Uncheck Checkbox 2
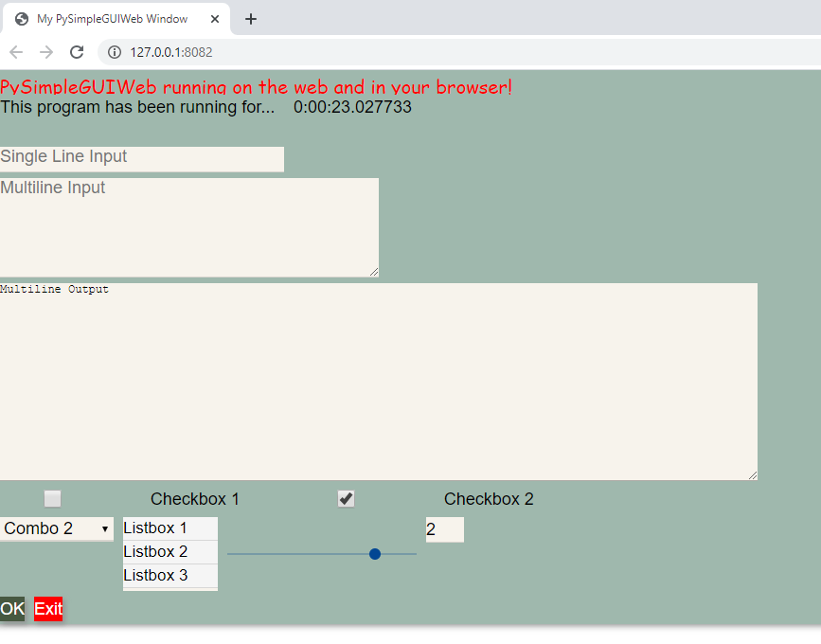The width and height of the screenshot is (821, 644). pos(346,498)
